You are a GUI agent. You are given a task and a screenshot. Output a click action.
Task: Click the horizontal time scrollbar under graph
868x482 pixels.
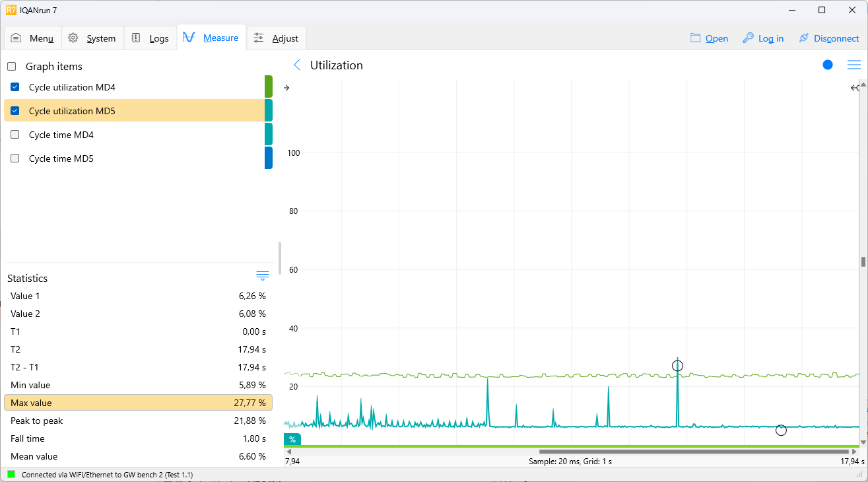(693, 452)
